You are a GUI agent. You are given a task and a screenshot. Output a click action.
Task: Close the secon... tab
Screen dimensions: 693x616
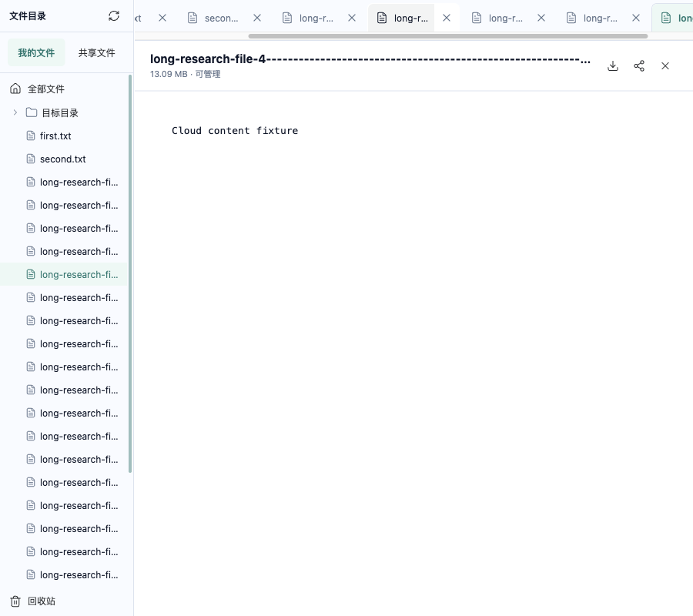257,18
